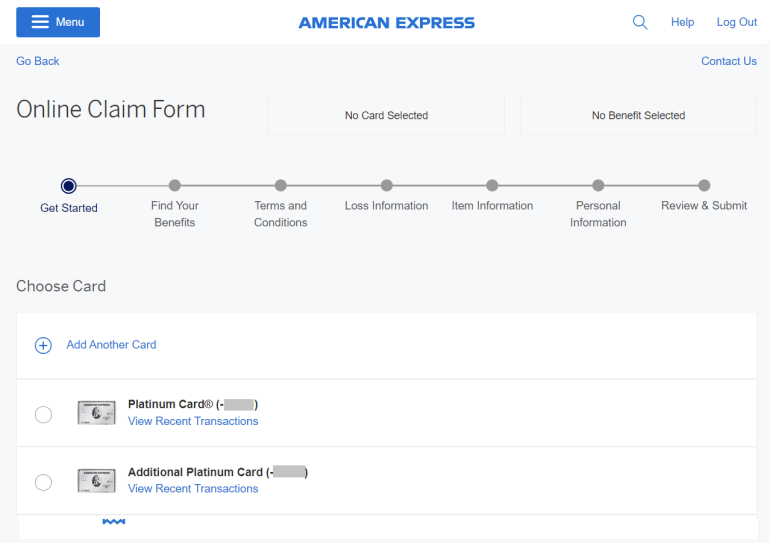Click the Platinum Card thumbnail image
770x543 pixels.
coord(97,413)
